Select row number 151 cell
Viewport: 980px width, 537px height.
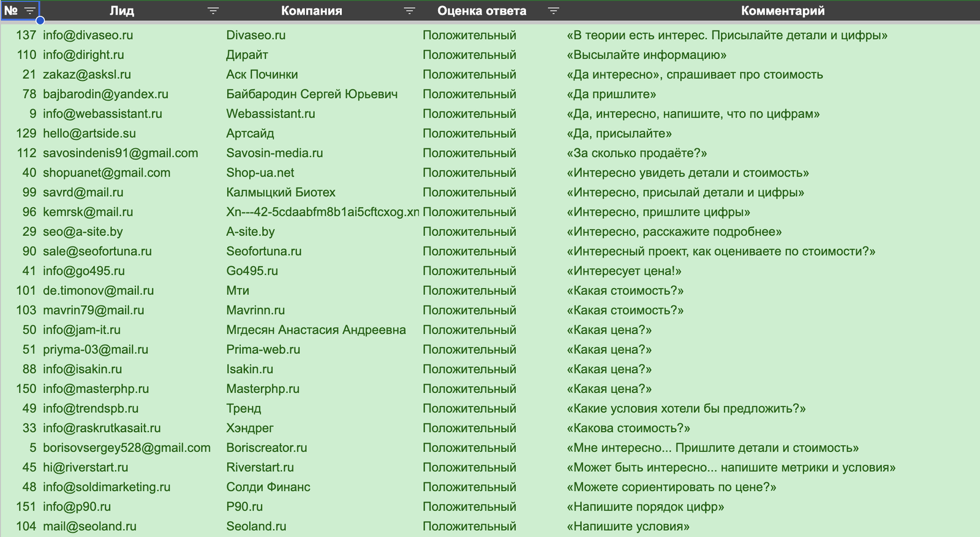click(26, 506)
